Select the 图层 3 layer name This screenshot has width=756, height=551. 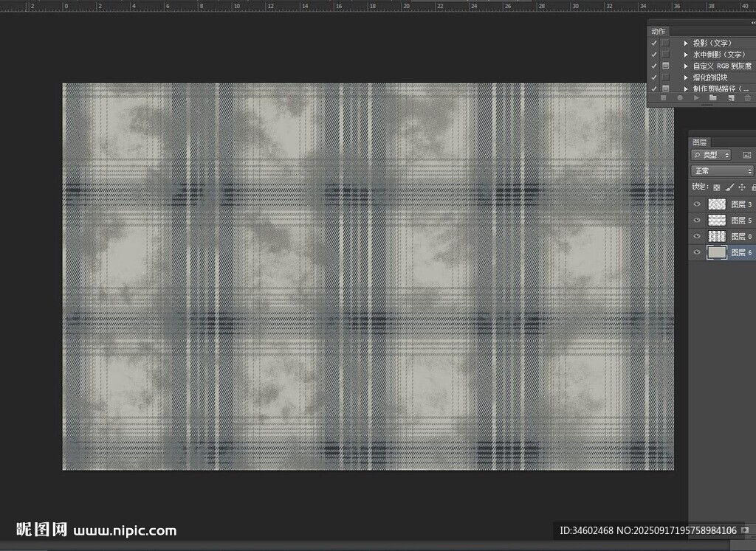741,204
